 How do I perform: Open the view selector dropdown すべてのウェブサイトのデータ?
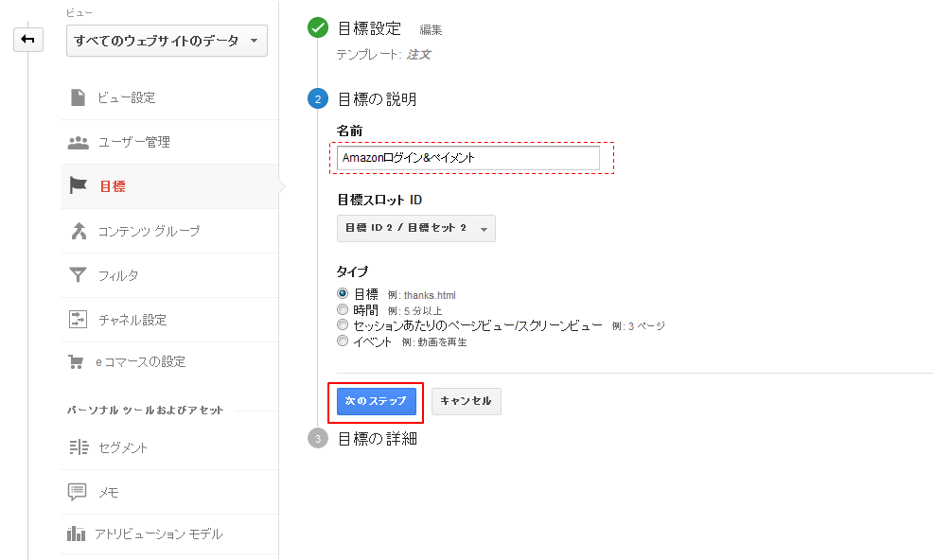[x=167, y=41]
